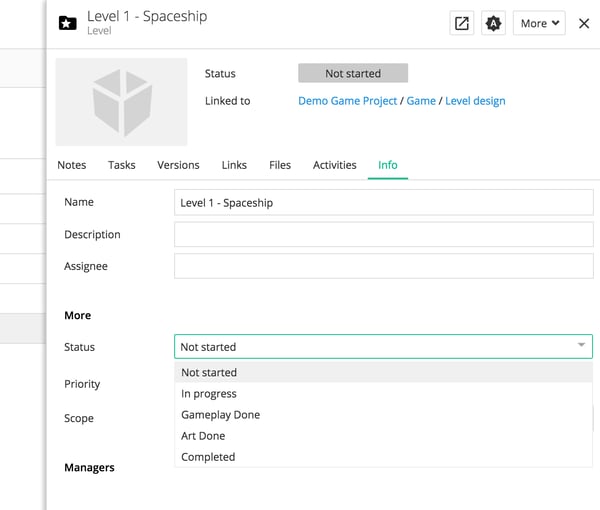Image resolution: width=600 pixels, height=510 pixels.
Task: Open the Demo Game Project link
Action: (x=347, y=101)
